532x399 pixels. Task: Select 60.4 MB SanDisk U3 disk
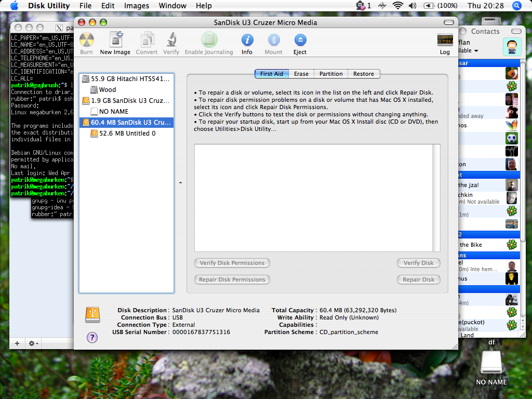click(x=127, y=122)
